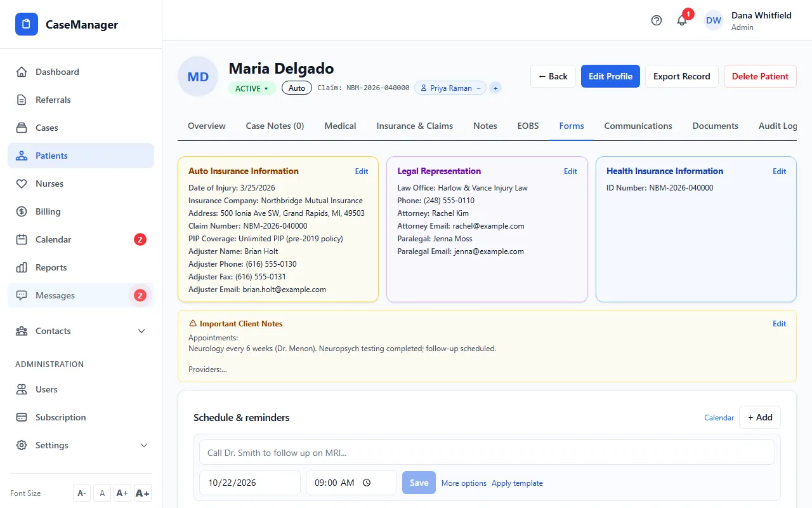The height and width of the screenshot is (508, 812).
Task: Decrease font size with A- button
Action: coord(82,493)
